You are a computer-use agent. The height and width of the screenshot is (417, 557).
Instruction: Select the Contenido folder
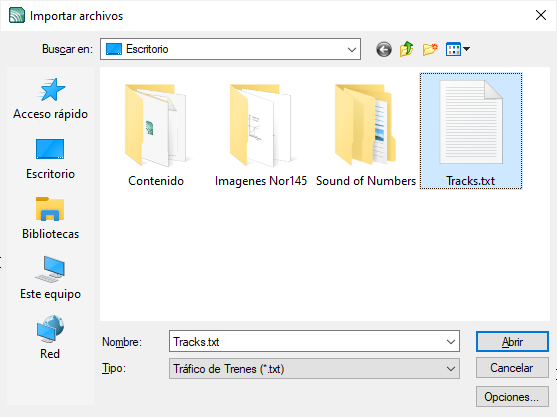(156, 135)
